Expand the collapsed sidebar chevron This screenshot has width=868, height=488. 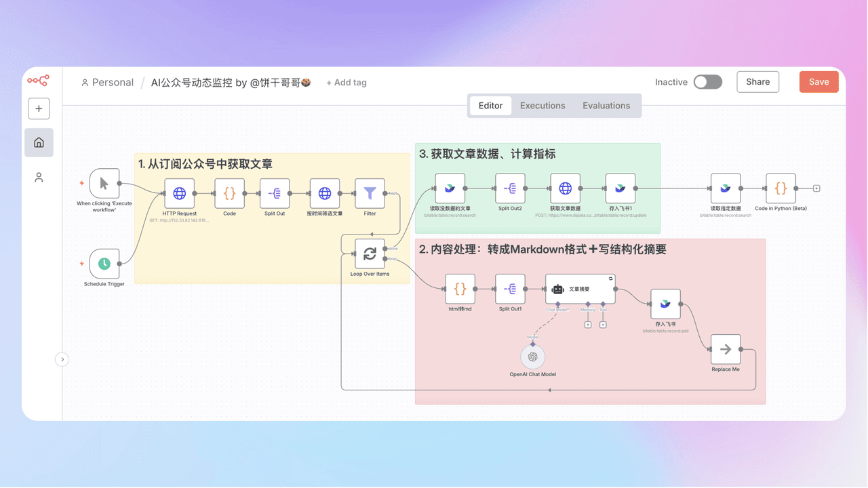click(62, 359)
